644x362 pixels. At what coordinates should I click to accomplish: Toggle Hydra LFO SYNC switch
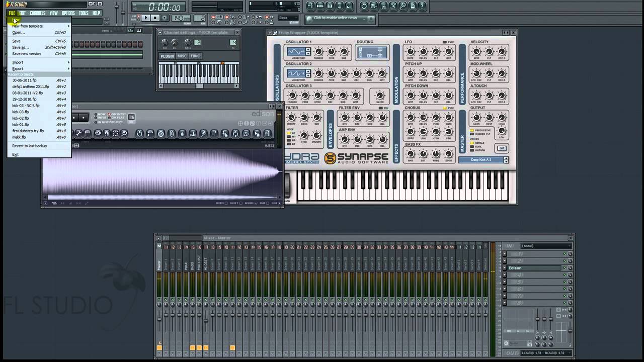445,42
